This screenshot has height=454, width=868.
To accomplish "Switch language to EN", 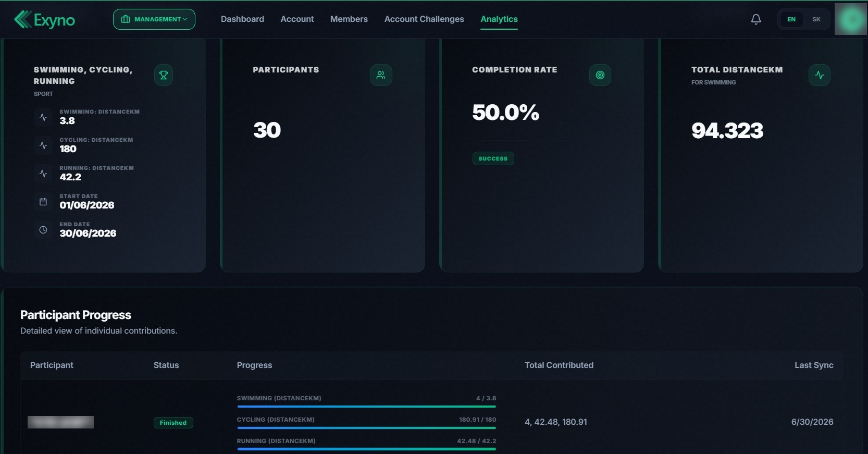I will tap(791, 19).
